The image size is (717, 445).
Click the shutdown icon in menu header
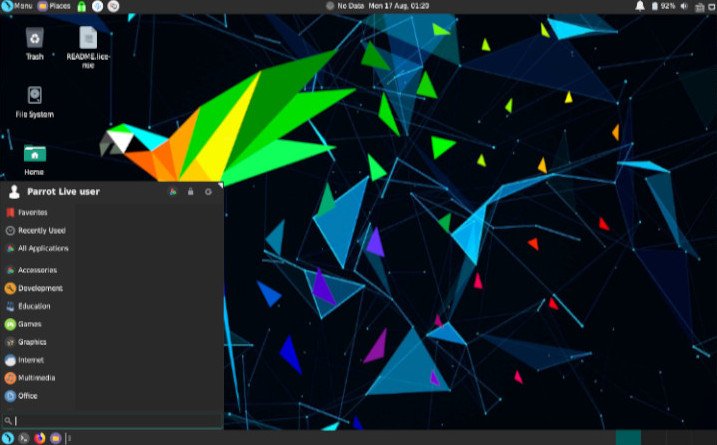208,192
